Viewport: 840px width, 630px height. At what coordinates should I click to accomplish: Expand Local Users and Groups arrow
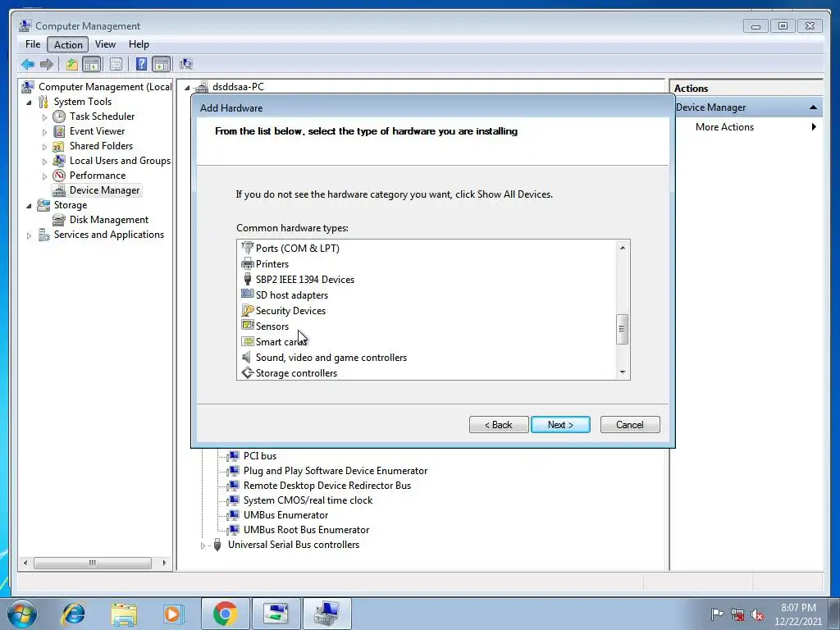click(x=44, y=162)
